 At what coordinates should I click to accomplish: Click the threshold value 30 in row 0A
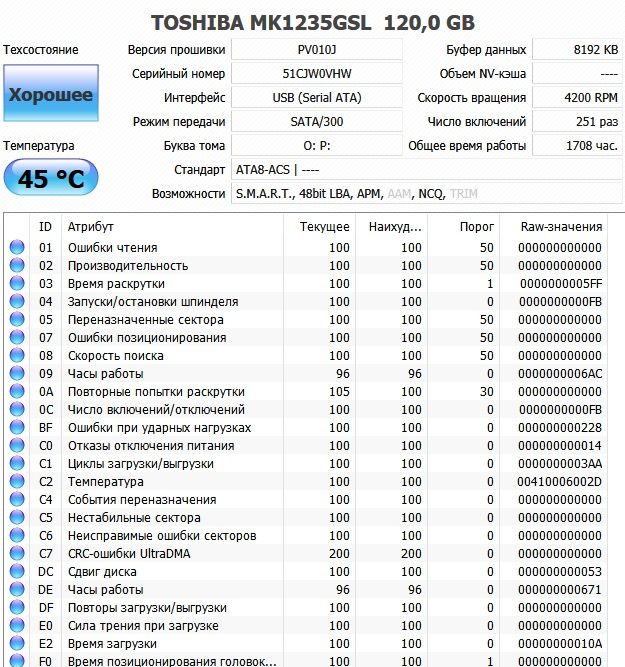486,392
